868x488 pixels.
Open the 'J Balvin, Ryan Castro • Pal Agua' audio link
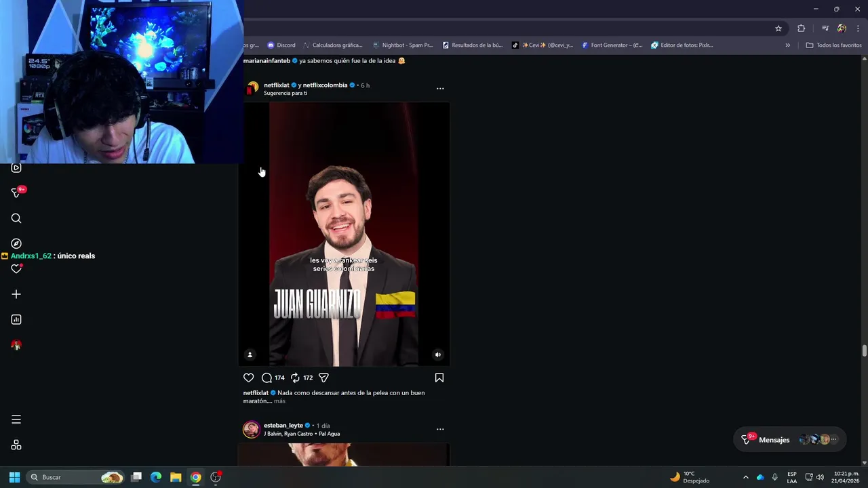point(302,434)
